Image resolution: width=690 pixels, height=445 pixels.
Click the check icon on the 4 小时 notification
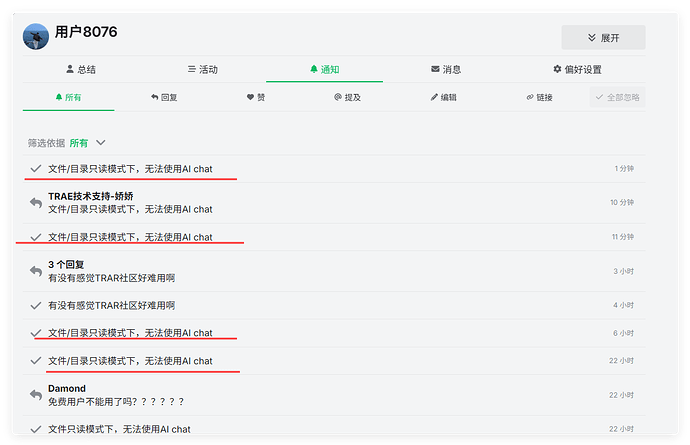tap(36, 305)
